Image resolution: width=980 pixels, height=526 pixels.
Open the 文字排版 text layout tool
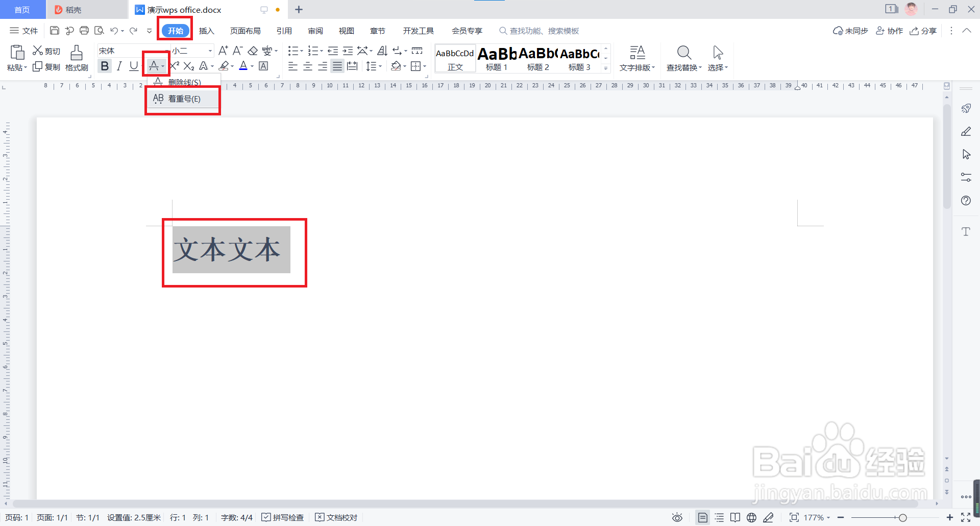click(637, 58)
